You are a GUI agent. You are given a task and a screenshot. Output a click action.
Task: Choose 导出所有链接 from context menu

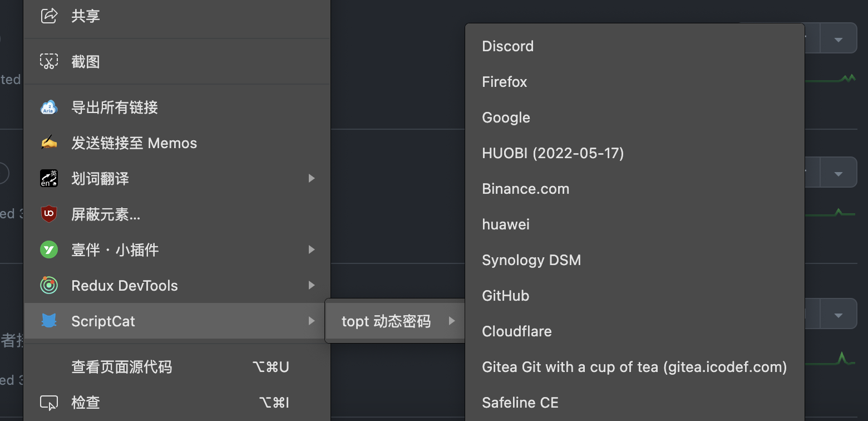pyautogui.click(x=115, y=107)
